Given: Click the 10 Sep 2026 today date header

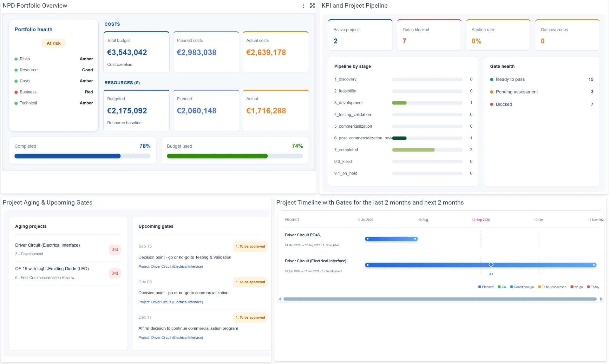Looking at the screenshot, I should coord(481,220).
